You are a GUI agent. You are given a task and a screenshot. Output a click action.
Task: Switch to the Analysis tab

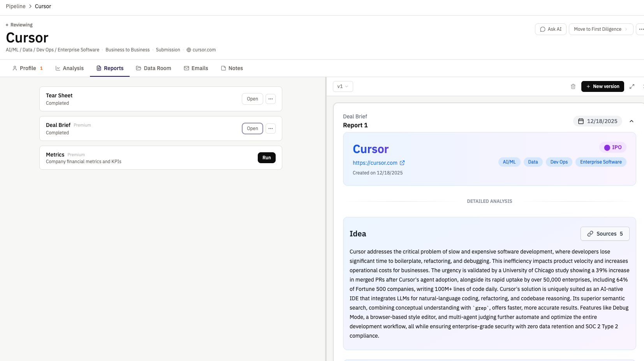click(x=70, y=68)
